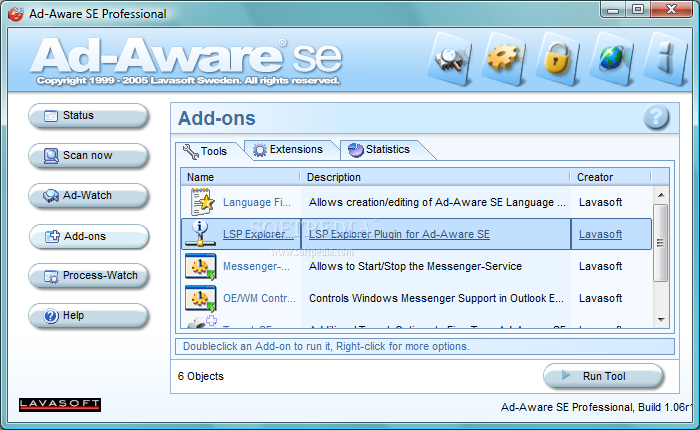Sort by the Description column header
Image resolution: width=700 pixels, height=430 pixels.
click(x=435, y=177)
